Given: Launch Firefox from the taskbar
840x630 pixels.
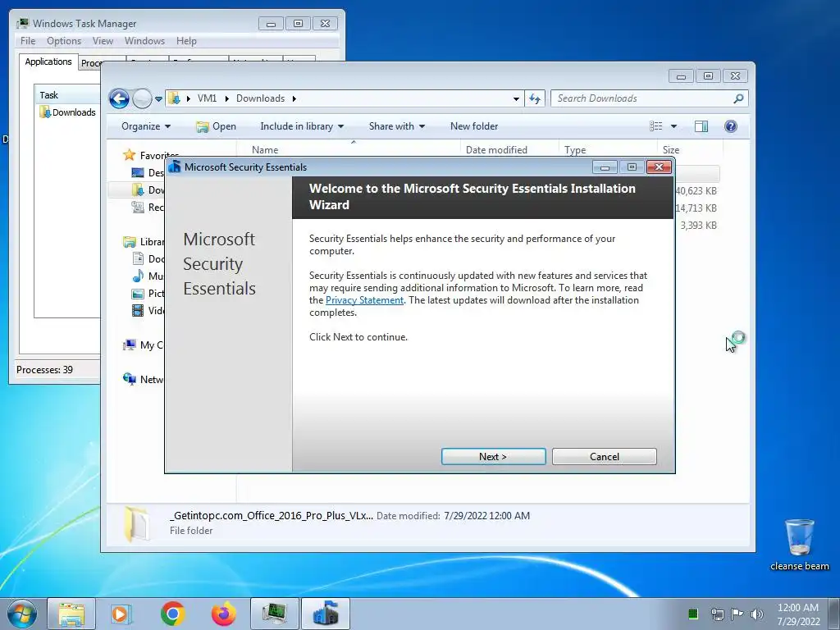Looking at the screenshot, I should tap(223, 614).
